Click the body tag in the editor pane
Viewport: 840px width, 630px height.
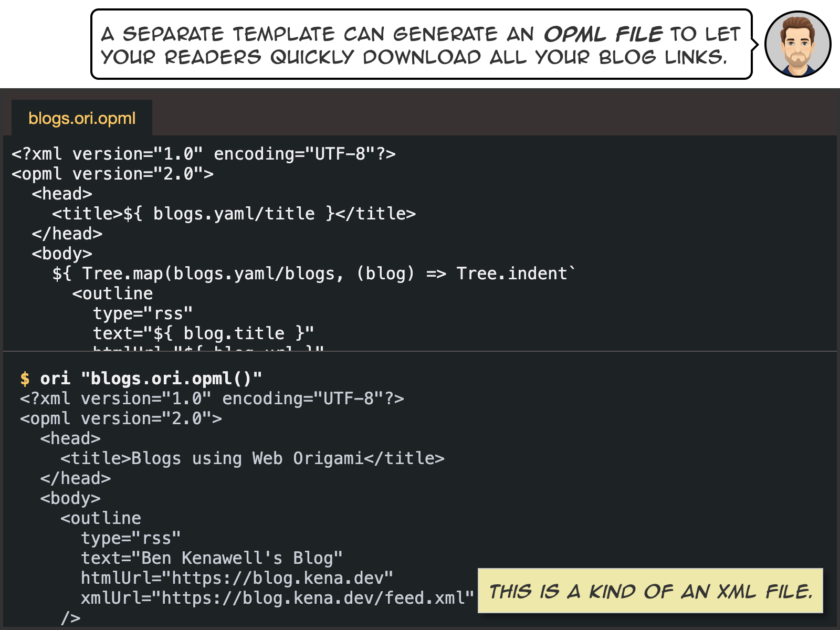pyautogui.click(x=62, y=254)
